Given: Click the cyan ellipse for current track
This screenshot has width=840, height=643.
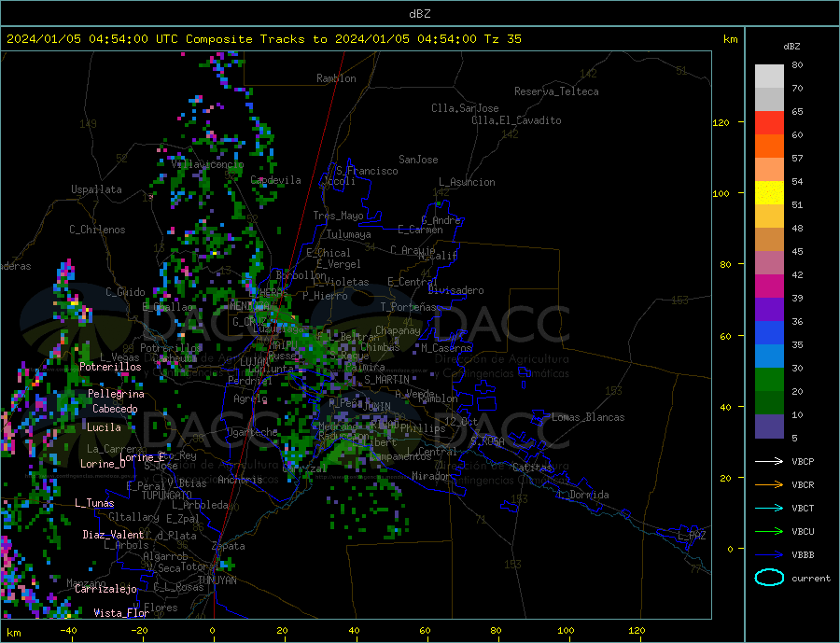Looking at the screenshot, I should [769, 578].
